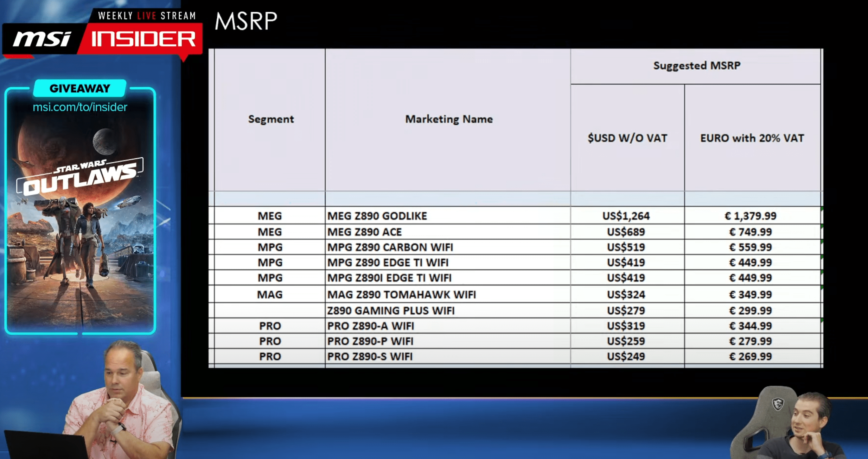Select the MAG Z890 TOMAHAWK WIFI cell

[x=448, y=294]
